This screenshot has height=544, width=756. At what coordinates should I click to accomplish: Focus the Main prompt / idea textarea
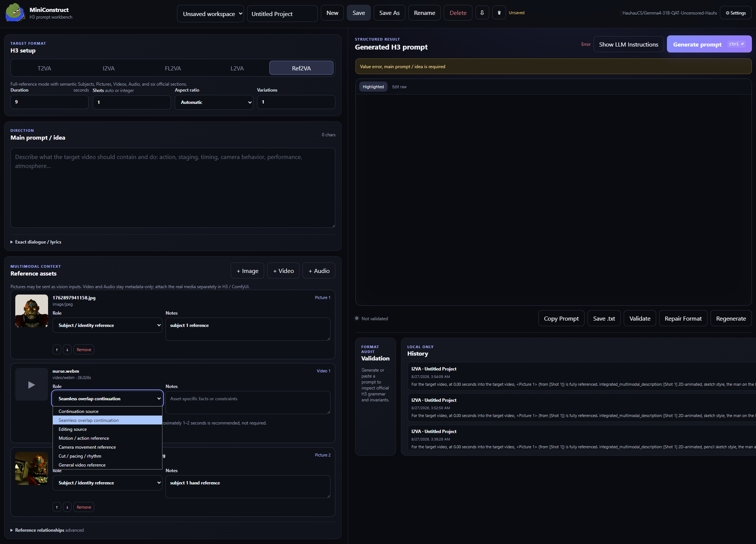(173, 188)
